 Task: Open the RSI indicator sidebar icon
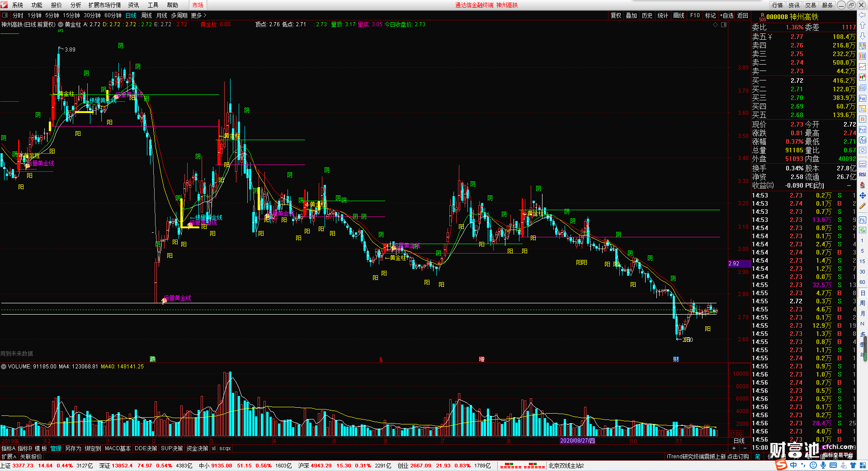click(863, 174)
